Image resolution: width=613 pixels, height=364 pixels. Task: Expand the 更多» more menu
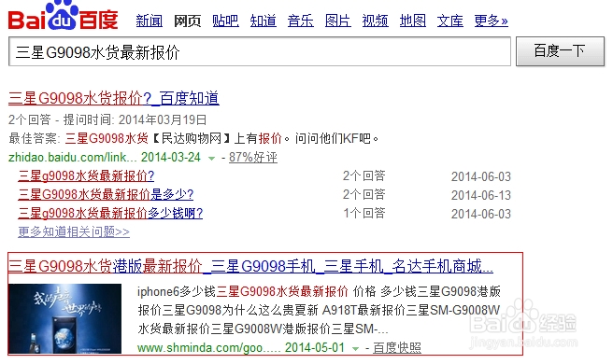click(491, 21)
